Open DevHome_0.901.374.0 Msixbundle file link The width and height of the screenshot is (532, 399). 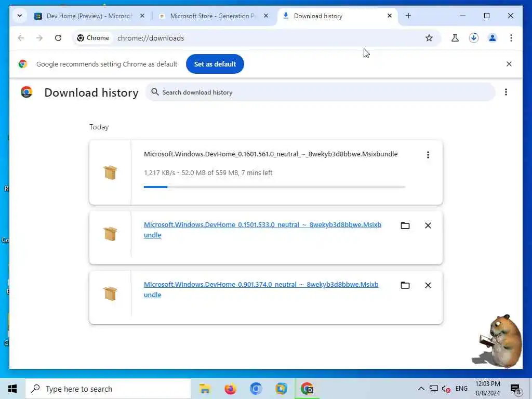(x=261, y=289)
